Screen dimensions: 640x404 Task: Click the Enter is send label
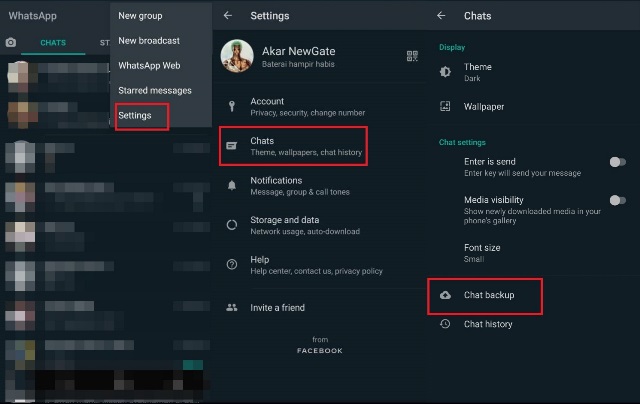pos(489,162)
